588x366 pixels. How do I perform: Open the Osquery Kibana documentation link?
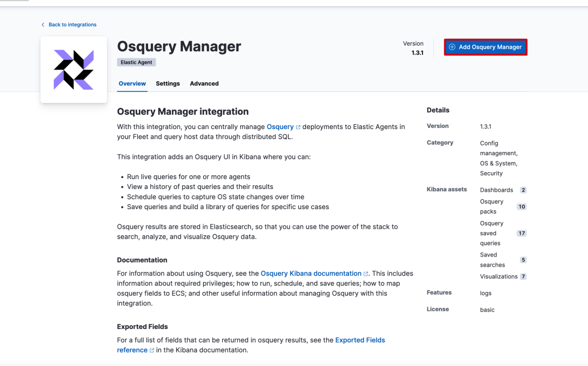tap(311, 273)
